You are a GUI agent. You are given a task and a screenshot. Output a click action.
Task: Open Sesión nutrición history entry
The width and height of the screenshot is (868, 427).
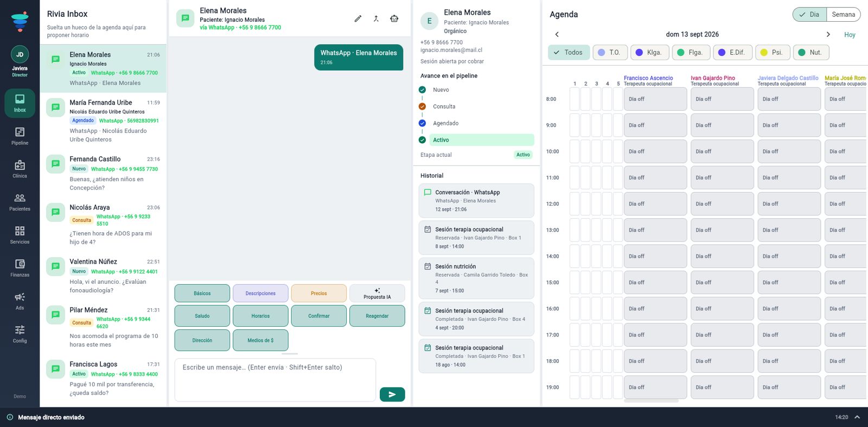coord(476,278)
